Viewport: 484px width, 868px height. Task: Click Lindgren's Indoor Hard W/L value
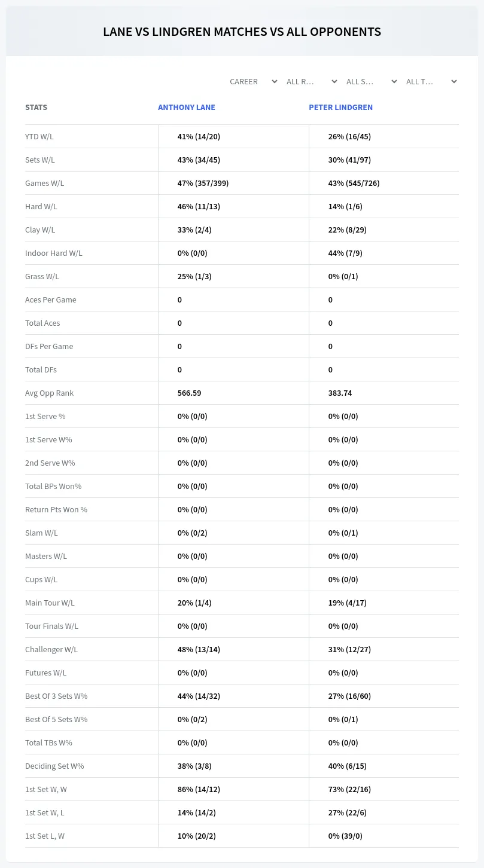(345, 253)
